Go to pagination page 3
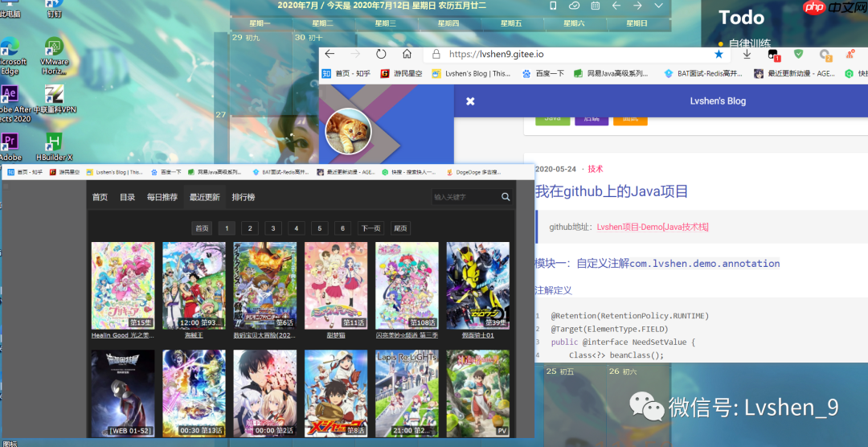The image size is (868, 447). 273,228
